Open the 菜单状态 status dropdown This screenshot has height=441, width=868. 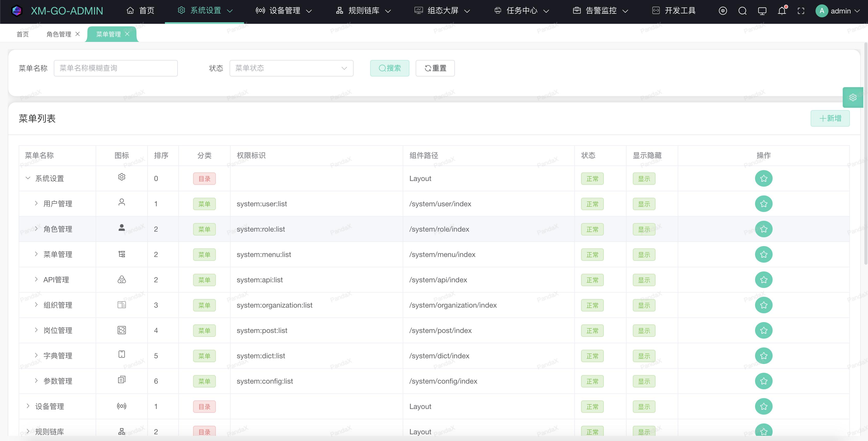pyautogui.click(x=292, y=68)
